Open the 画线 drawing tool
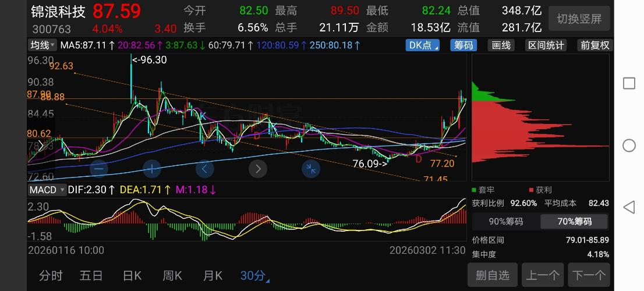 point(501,45)
